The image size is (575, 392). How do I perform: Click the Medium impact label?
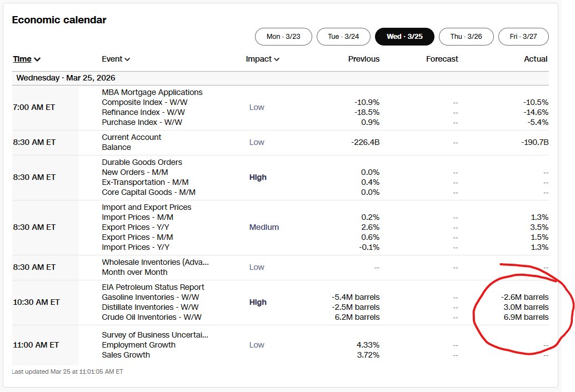tap(264, 227)
